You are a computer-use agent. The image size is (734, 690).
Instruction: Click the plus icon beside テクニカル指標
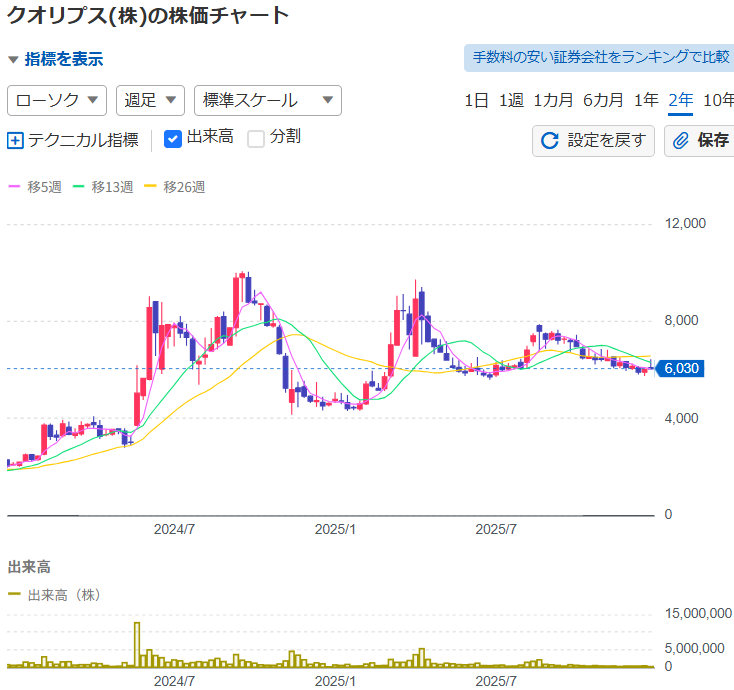click(x=15, y=140)
